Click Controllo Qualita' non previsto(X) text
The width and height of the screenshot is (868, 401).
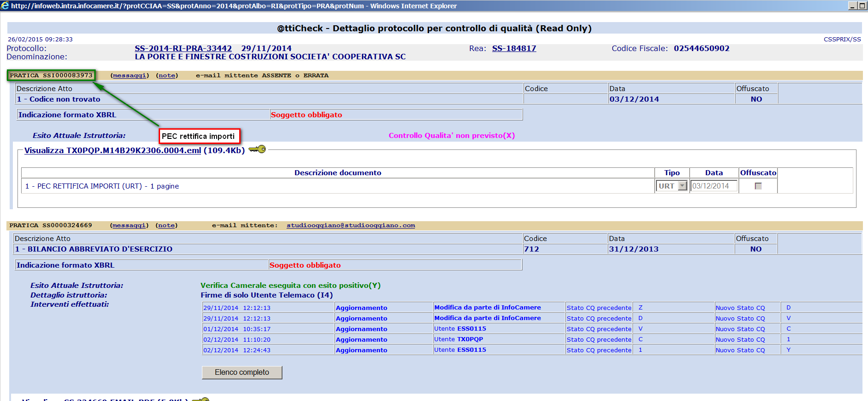(x=452, y=136)
